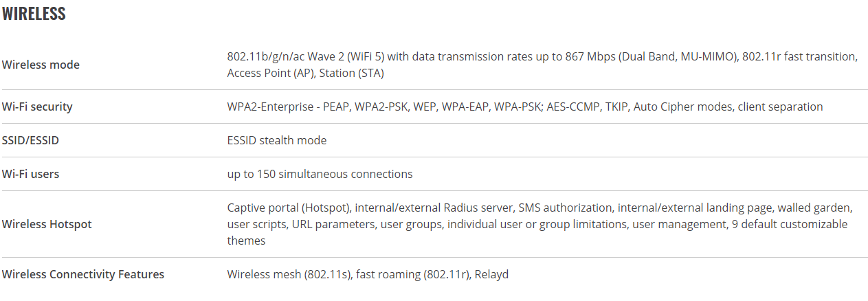
Task: Select the SSID/ESSID row label
Action: [x=30, y=140]
